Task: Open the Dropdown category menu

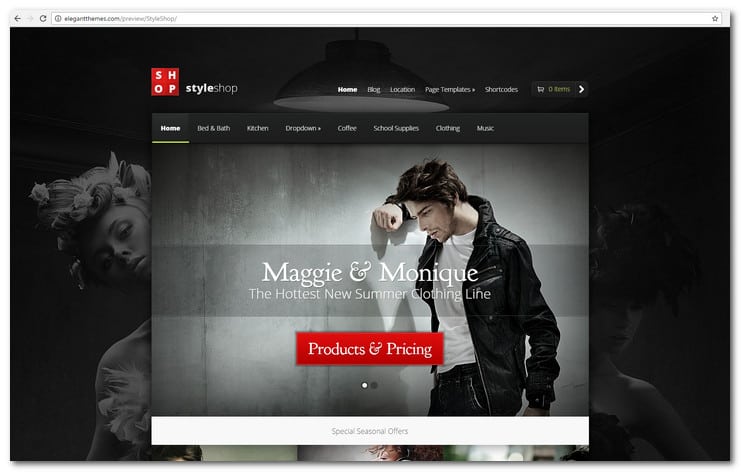Action: coord(303,128)
